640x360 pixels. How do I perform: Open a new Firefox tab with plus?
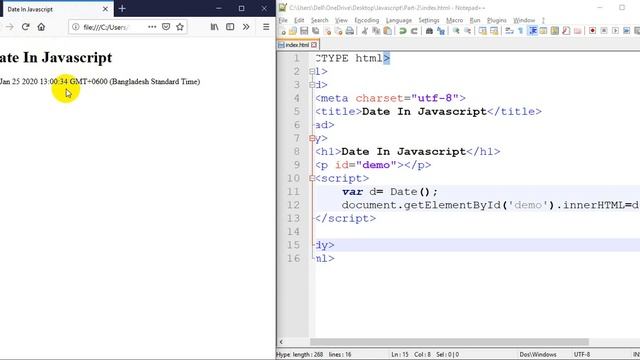coord(122,9)
